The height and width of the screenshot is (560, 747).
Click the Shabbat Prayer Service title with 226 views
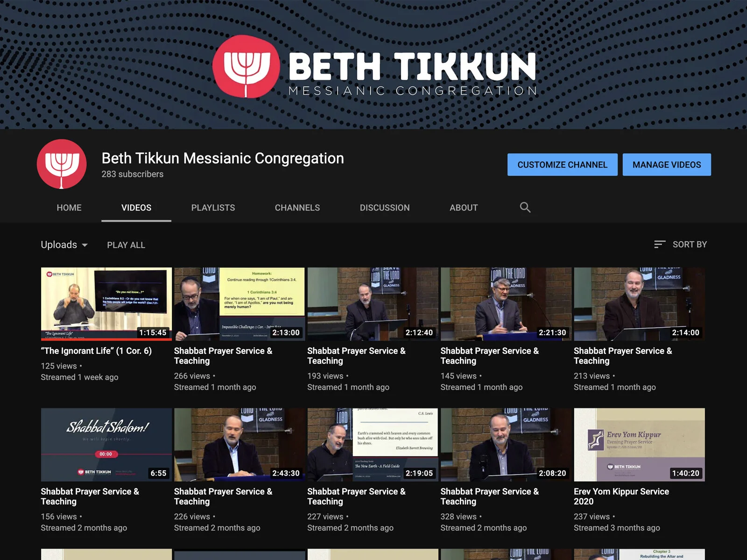(223, 497)
